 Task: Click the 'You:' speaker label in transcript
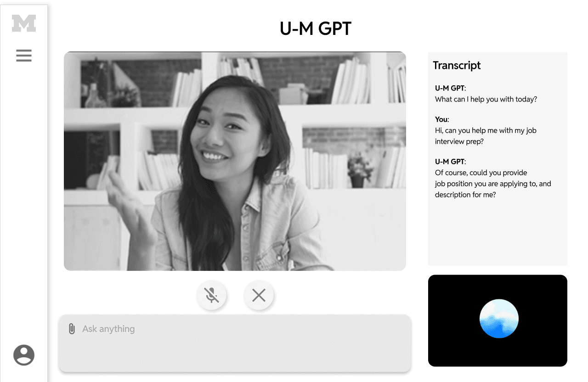442,119
